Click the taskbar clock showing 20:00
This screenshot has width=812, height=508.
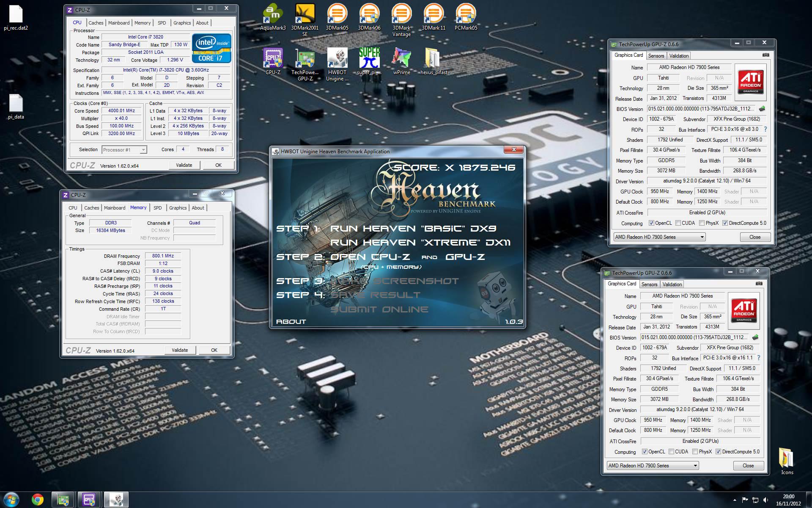click(788, 500)
